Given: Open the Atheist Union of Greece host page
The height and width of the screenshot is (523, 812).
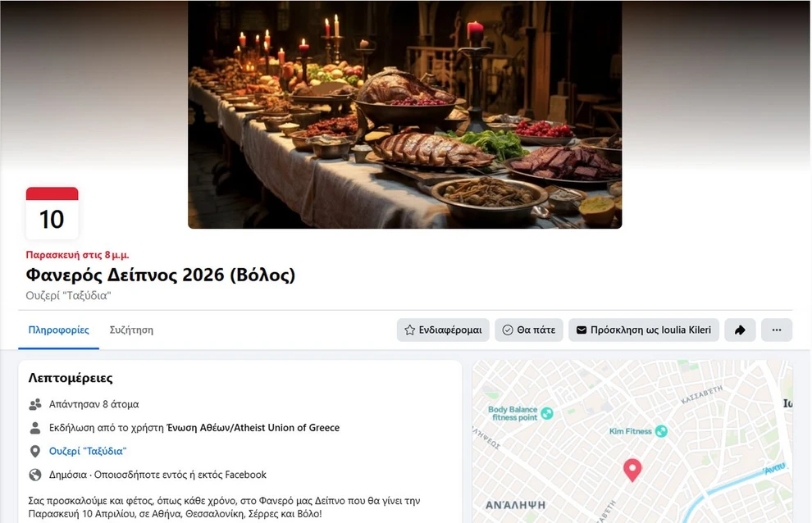Looking at the screenshot, I should tap(253, 428).
